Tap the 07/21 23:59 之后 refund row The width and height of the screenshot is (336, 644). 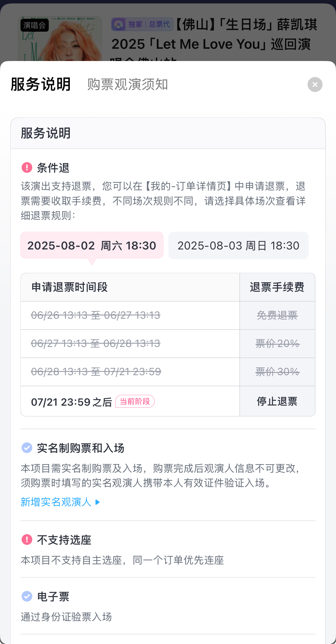click(x=71, y=402)
